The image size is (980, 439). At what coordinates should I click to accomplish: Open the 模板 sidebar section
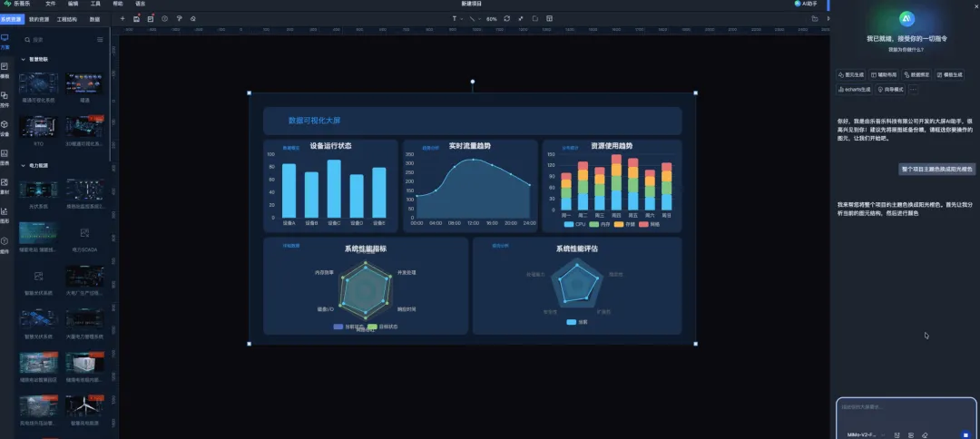click(x=5, y=70)
